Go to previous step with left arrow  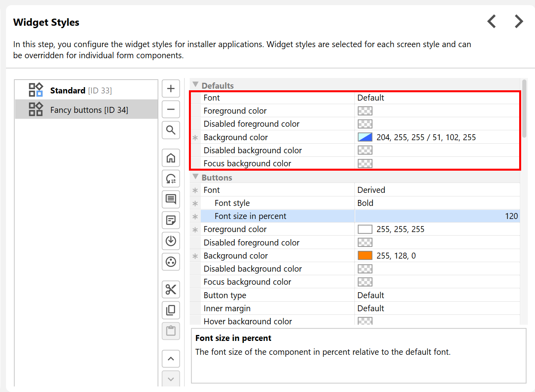click(x=491, y=21)
